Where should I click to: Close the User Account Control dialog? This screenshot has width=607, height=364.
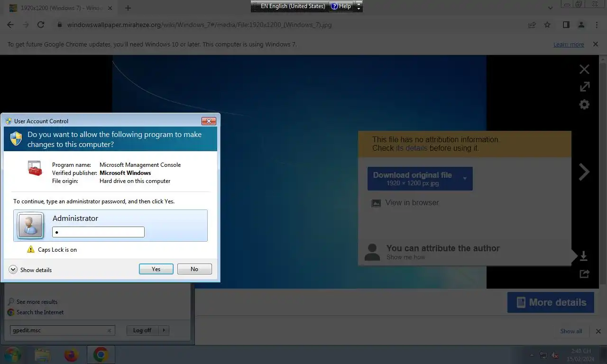coord(209,121)
